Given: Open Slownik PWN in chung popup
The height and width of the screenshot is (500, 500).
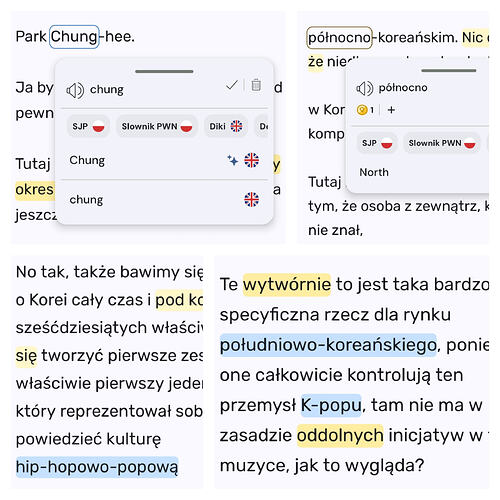Looking at the screenshot, I should 157,127.
